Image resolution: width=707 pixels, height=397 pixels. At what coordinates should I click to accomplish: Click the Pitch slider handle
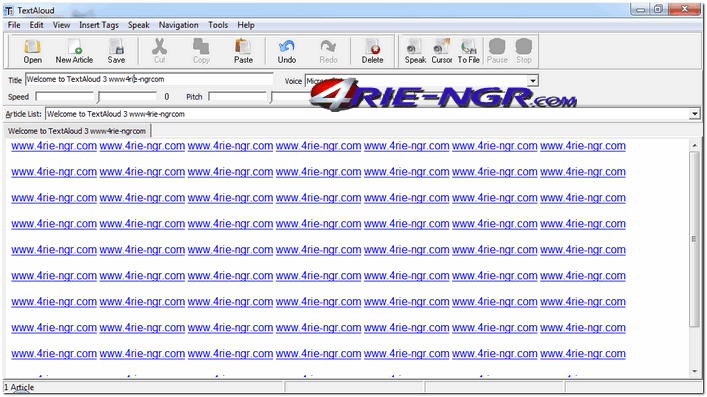click(272, 97)
